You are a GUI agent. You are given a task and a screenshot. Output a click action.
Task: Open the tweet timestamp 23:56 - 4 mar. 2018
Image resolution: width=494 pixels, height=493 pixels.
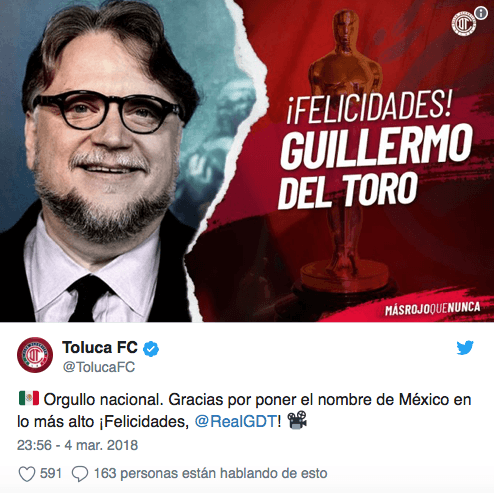tap(77, 445)
